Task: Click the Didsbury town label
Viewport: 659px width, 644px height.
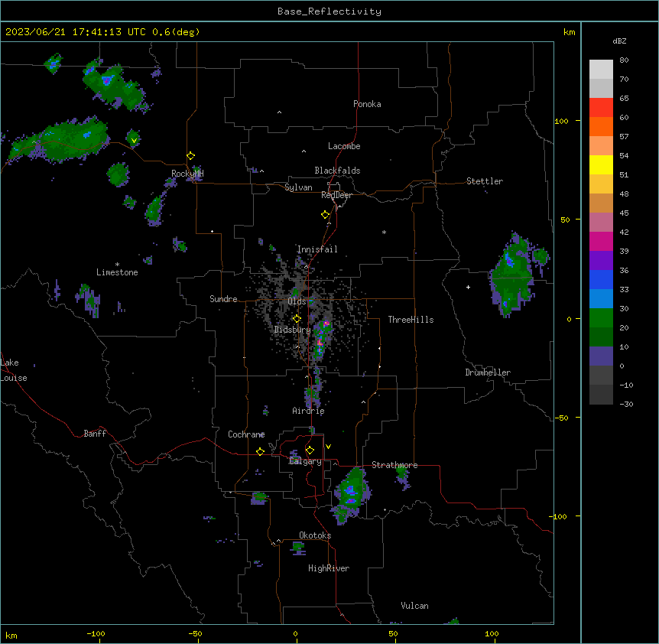Action: pyautogui.click(x=292, y=330)
